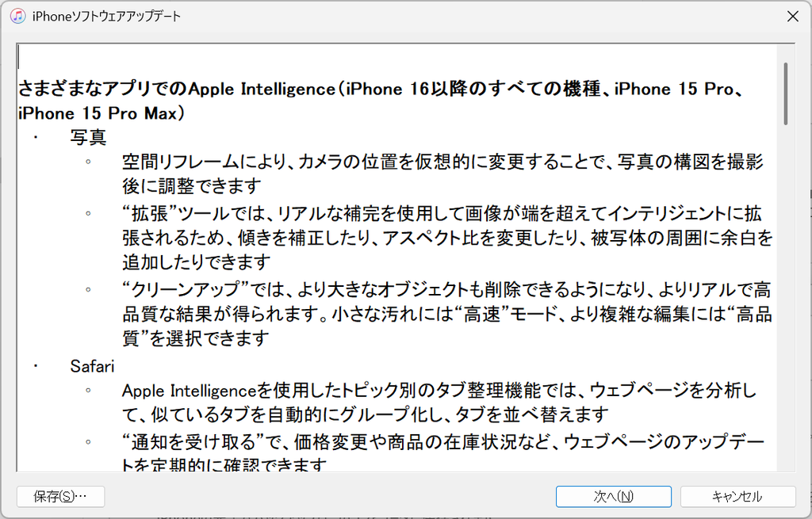Screen dimensions: 812x519
Task: Click the line starting “拡張”ツールでは
Action: (442, 213)
